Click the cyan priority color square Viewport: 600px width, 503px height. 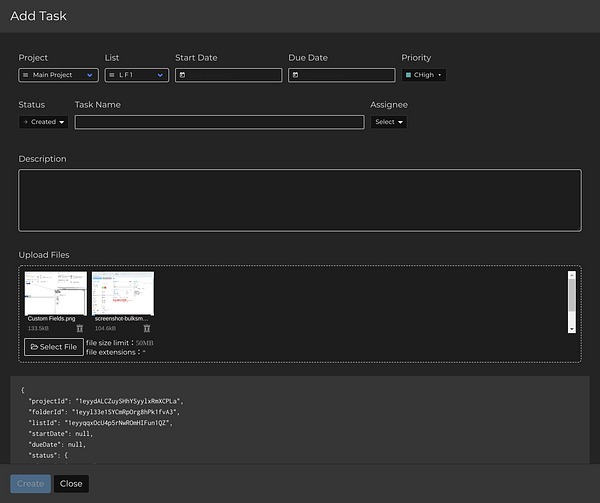(408, 75)
